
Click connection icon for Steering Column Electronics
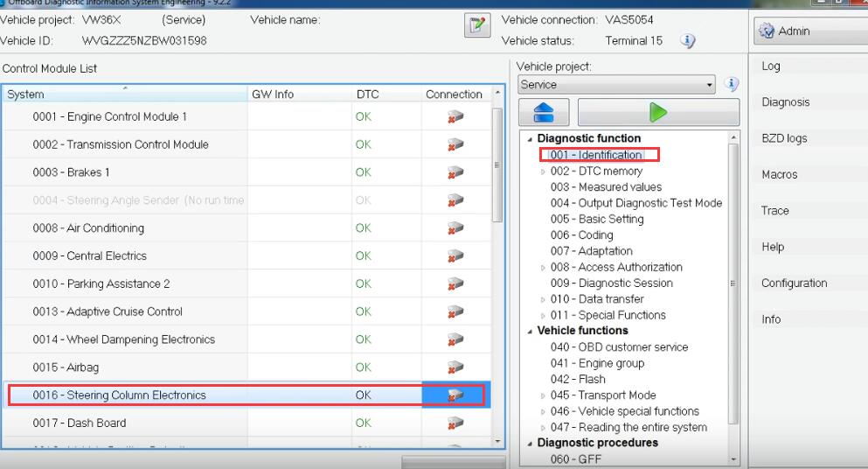click(x=455, y=395)
